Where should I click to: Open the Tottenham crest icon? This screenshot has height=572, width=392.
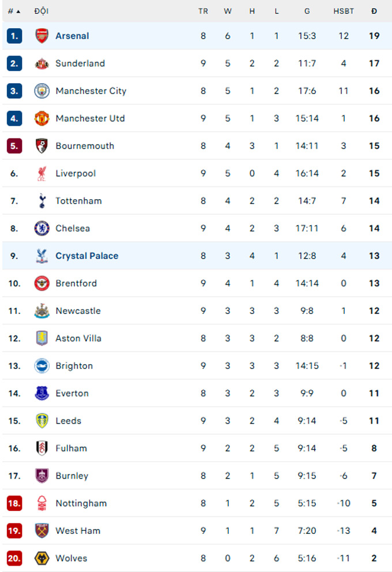tap(42, 201)
